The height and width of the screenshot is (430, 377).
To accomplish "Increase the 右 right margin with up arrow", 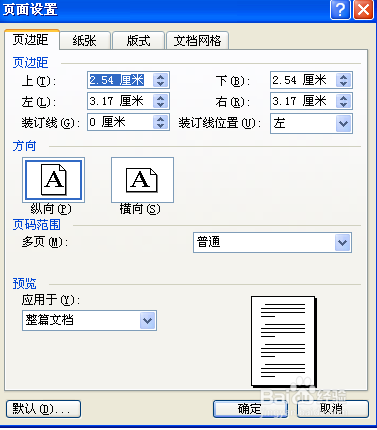I will click(x=344, y=98).
